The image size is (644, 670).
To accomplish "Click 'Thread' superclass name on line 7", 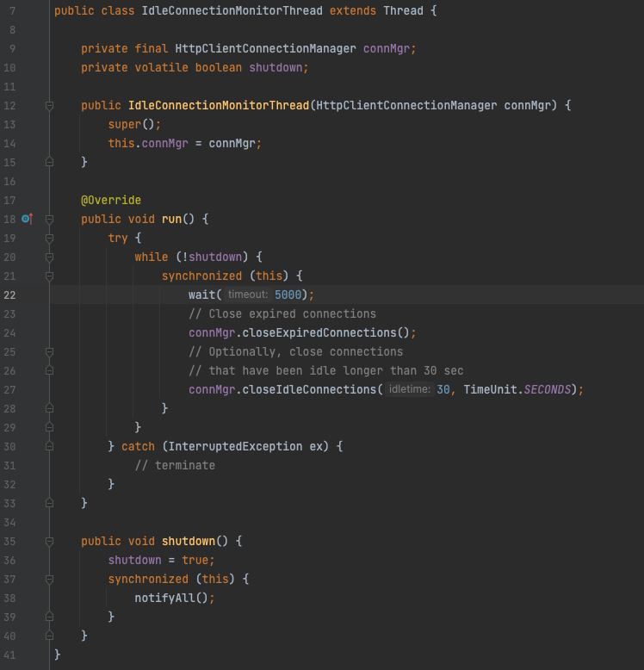I will (403, 10).
